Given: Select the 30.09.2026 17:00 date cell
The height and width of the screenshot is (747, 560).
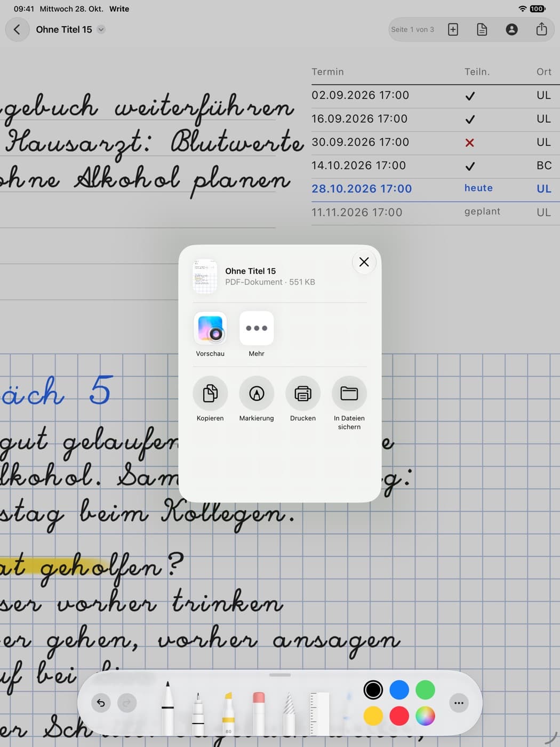Looking at the screenshot, I should (x=360, y=142).
